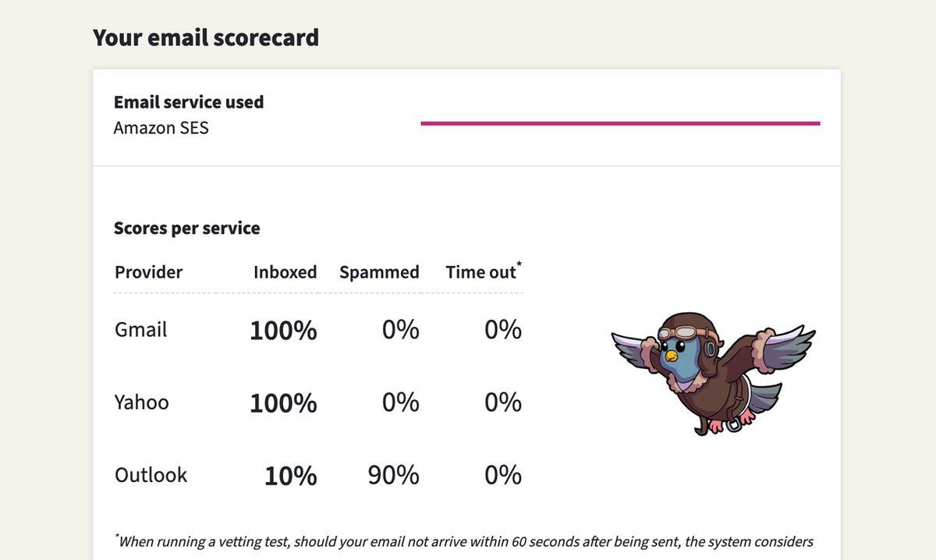936x560 pixels.
Task: Click Outlook's 90% spammed score
Action: click(x=393, y=475)
